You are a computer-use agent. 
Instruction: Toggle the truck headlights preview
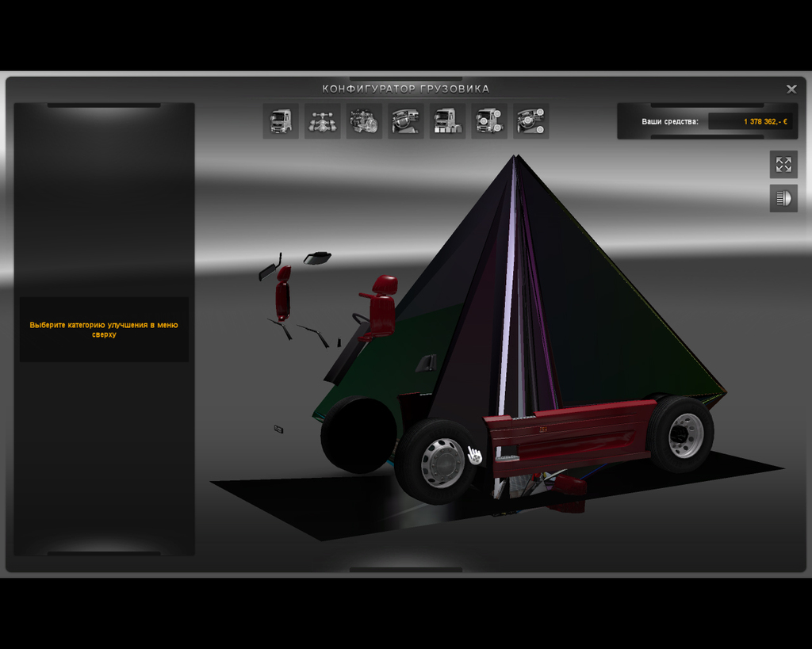783,198
